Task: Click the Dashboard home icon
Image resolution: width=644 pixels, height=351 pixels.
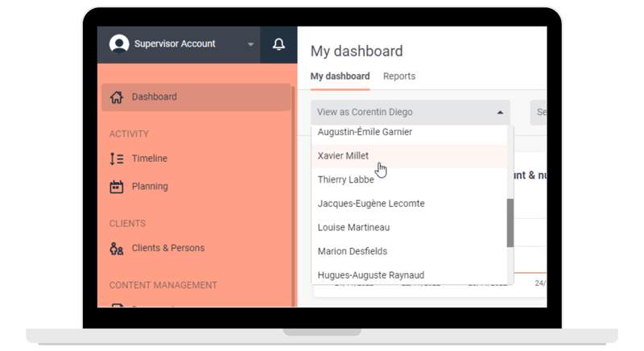Action: coord(117,97)
